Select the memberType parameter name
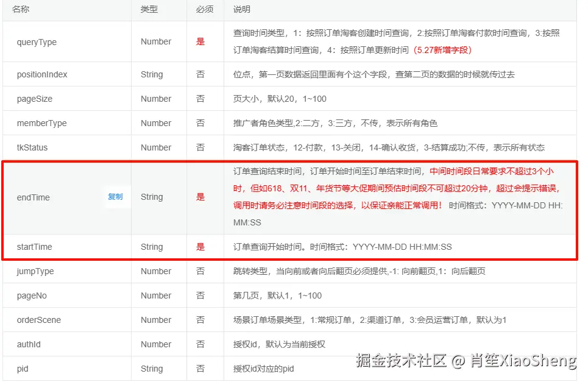Viewport: 588px width, 382px height. (41, 123)
